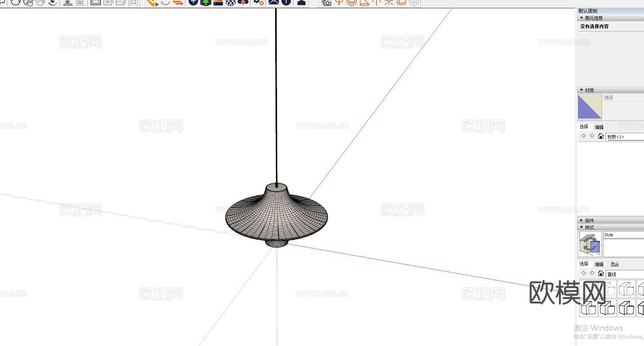
Task: Pick the third style thumbnail in top row
Action: (626, 289)
